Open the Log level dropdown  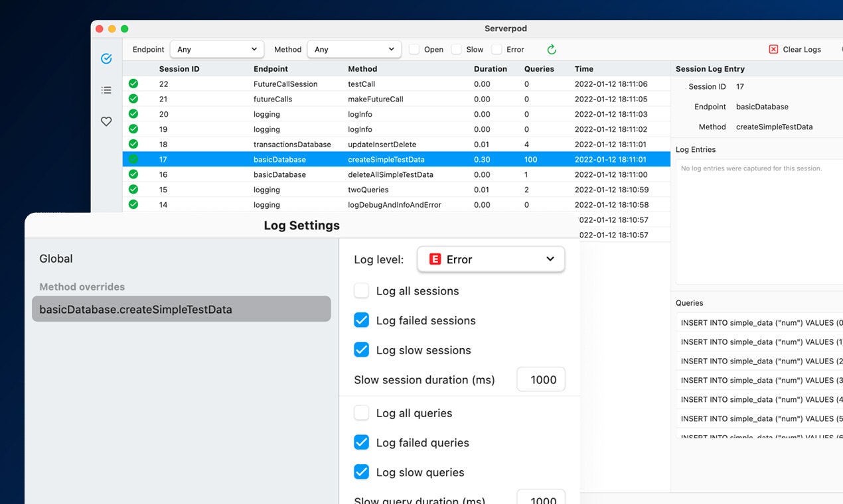tap(491, 259)
